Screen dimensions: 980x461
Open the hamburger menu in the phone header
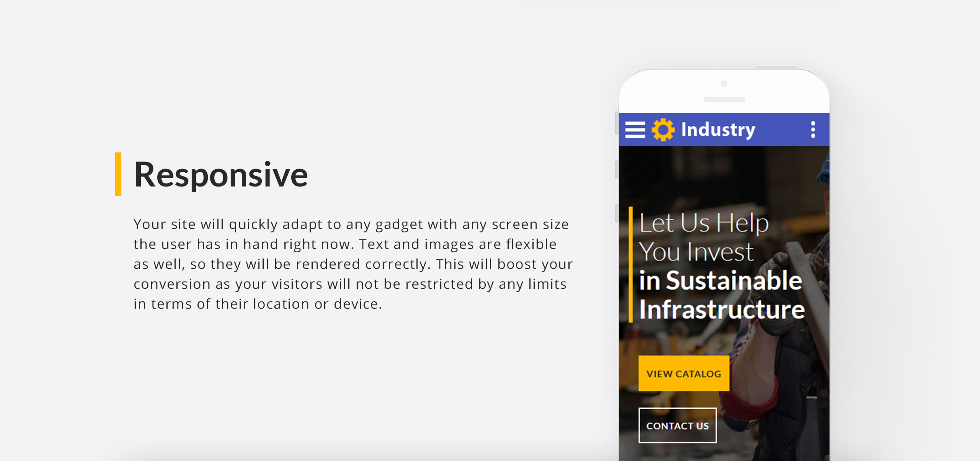(635, 130)
